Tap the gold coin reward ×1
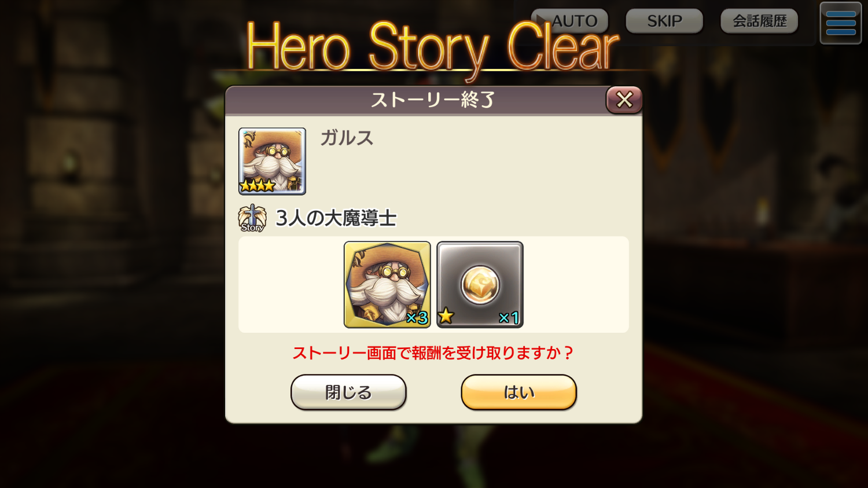The image size is (868, 488). coord(480,285)
